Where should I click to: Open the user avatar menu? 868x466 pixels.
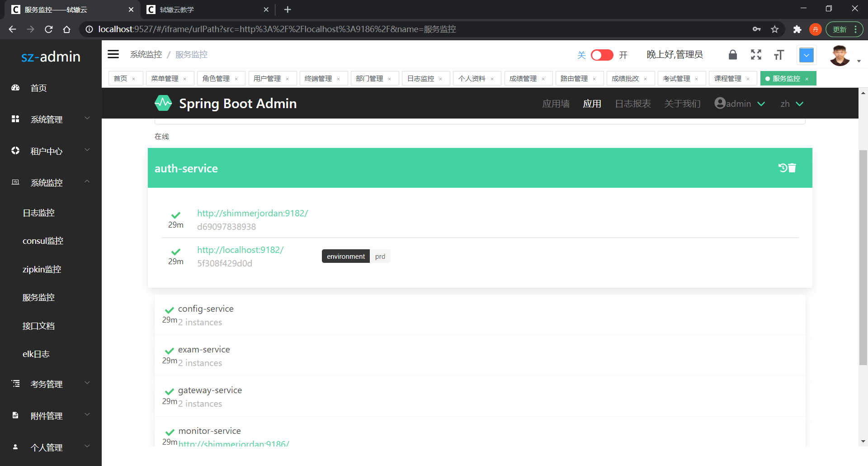(x=840, y=56)
